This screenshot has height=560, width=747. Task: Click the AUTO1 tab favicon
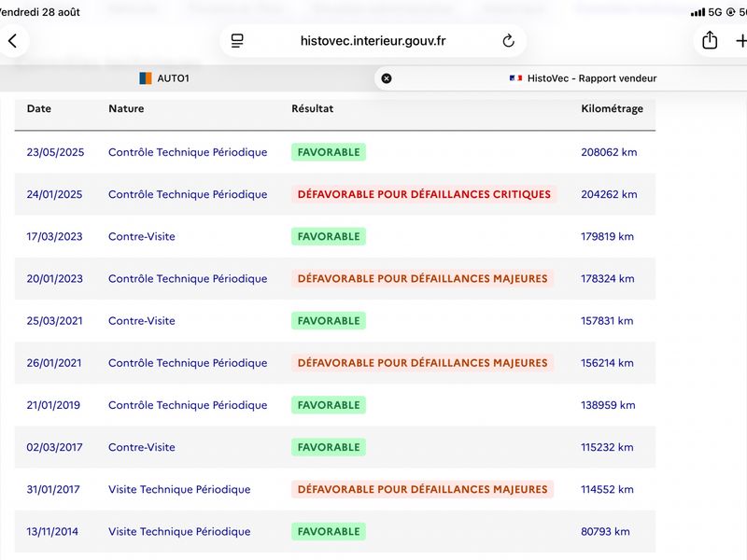[146, 78]
